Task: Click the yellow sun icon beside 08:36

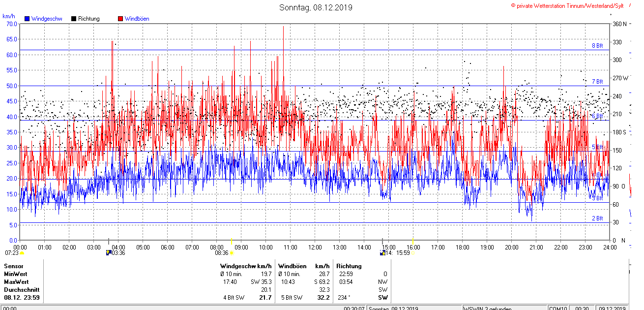Action: (x=232, y=253)
